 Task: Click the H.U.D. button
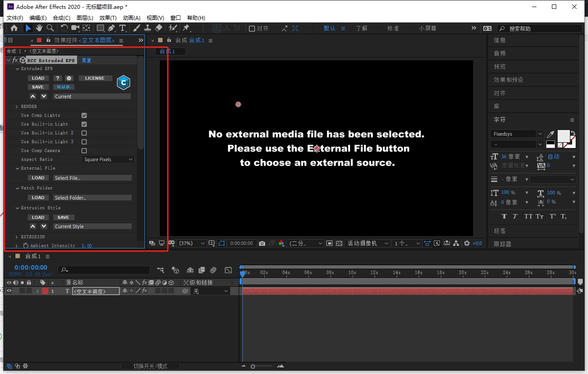64,87
